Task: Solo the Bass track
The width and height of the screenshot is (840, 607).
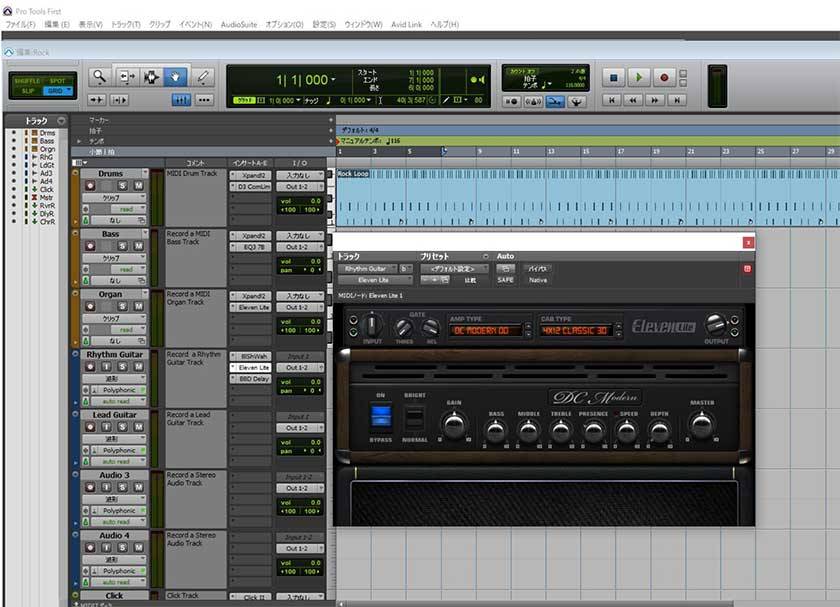Action: pos(123,246)
